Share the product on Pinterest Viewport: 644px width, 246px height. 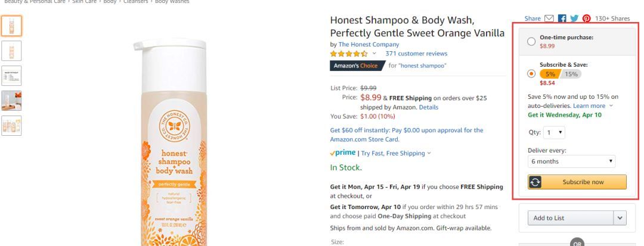click(x=586, y=18)
